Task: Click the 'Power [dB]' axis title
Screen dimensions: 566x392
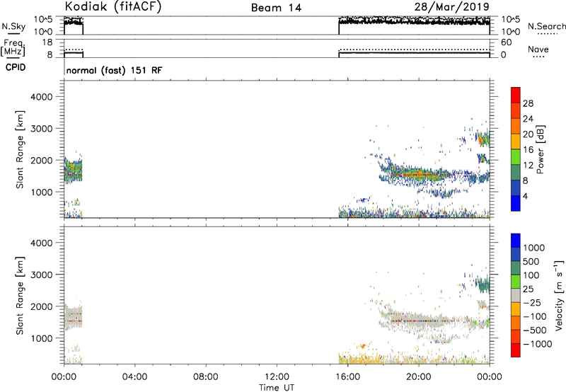Action: point(540,149)
